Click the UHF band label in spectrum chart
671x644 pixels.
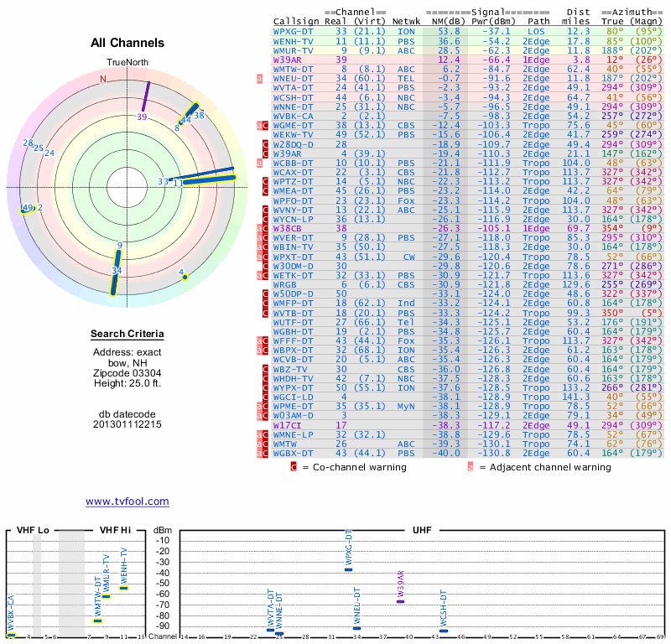tap(422, 531)
